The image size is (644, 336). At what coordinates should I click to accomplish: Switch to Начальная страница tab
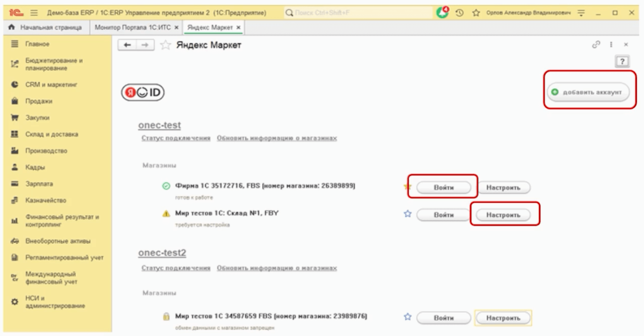coord(46,28)
